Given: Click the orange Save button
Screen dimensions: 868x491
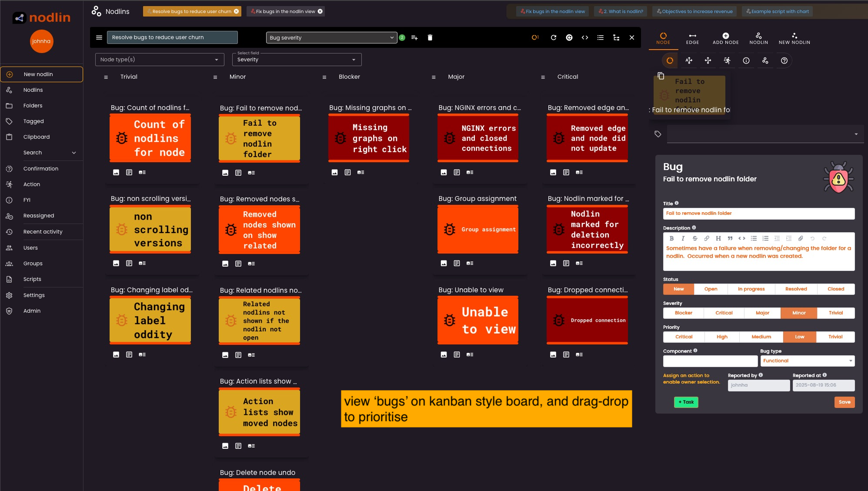Looking at the screenshot, I should pyautogui.click(x=844, y=402).
